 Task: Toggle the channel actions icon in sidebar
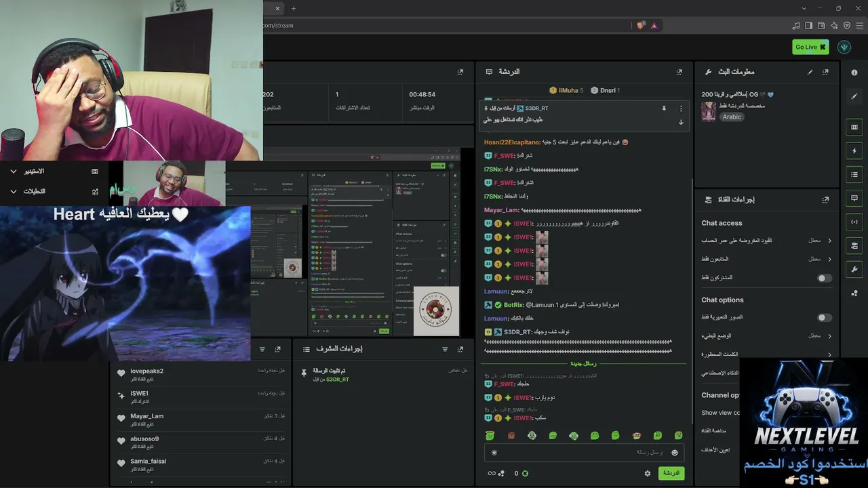(x=854, y=245)
